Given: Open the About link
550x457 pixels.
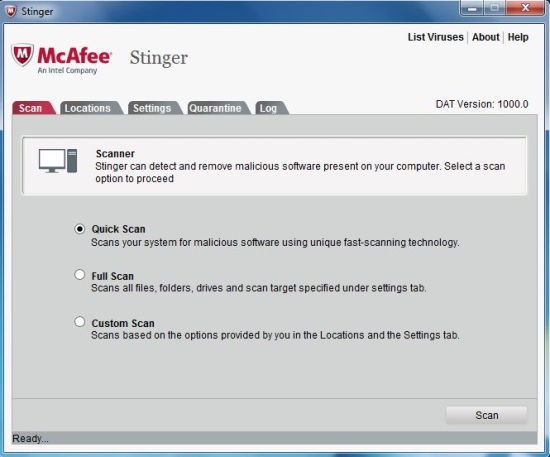Looking at the screenshot, I should tap(485, 37).
